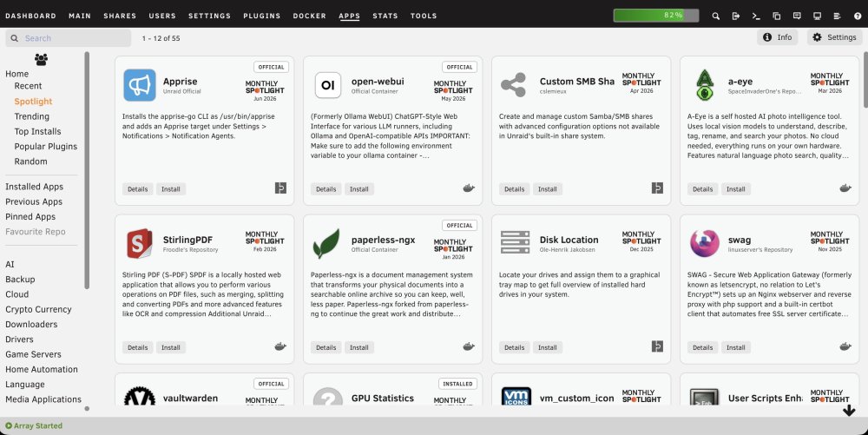Open the Tools menu
868x435 pixels.
424,16
